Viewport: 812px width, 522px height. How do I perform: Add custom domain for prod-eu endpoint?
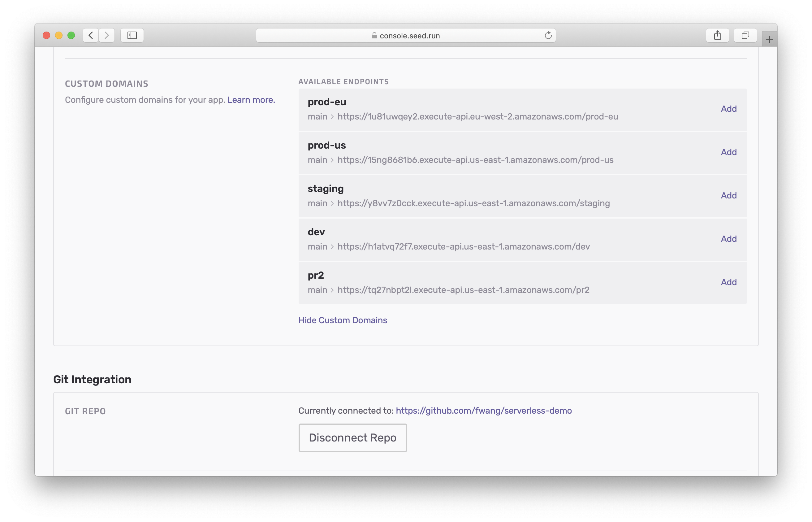(x=729, y=109)
